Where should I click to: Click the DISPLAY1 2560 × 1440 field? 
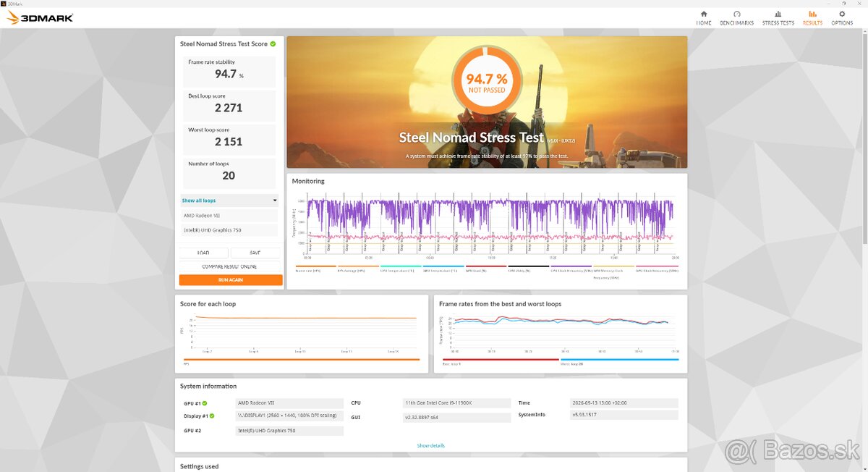(x=290, y=416)
